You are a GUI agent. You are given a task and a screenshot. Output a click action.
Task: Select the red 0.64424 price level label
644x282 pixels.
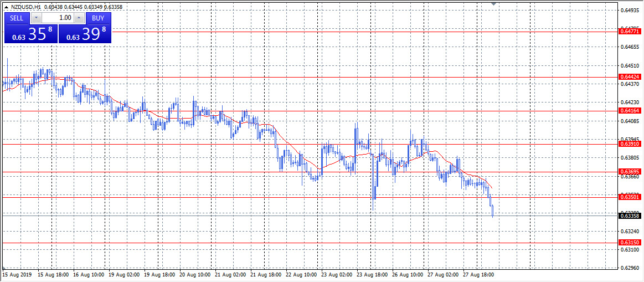[x=628, y=77]
